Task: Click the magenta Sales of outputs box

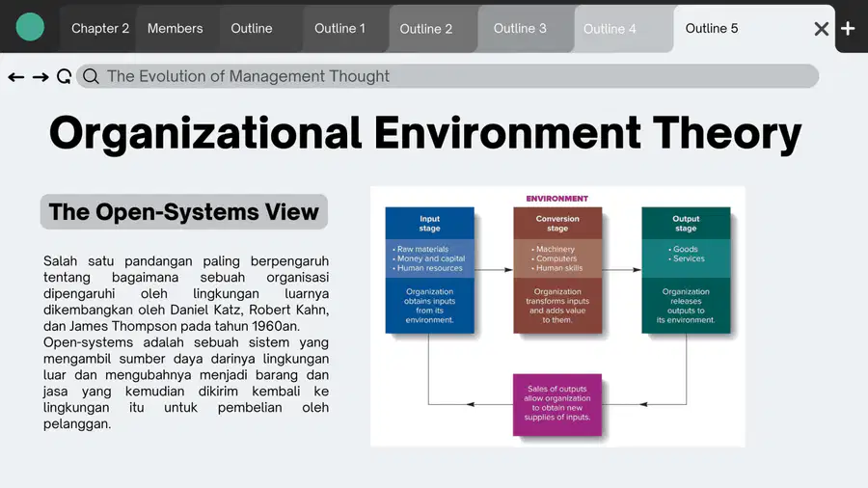Action: tap(556, 404)
